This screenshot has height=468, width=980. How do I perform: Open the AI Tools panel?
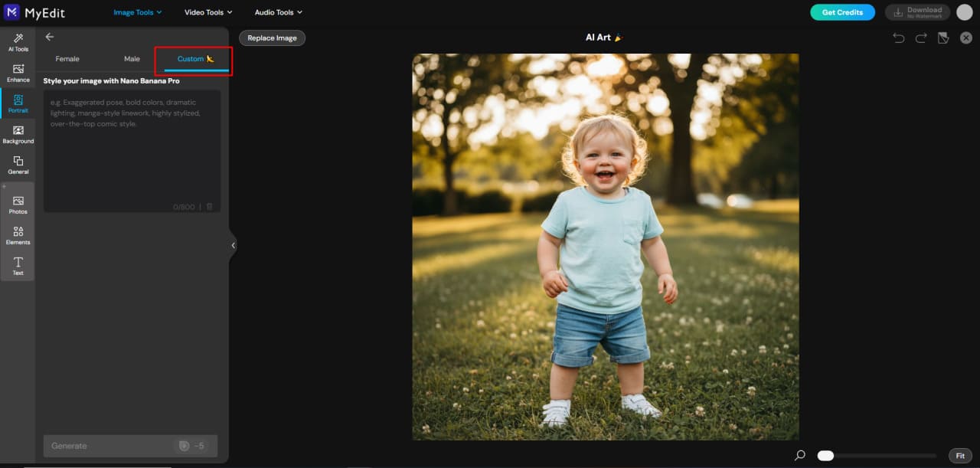click(18, 42)
